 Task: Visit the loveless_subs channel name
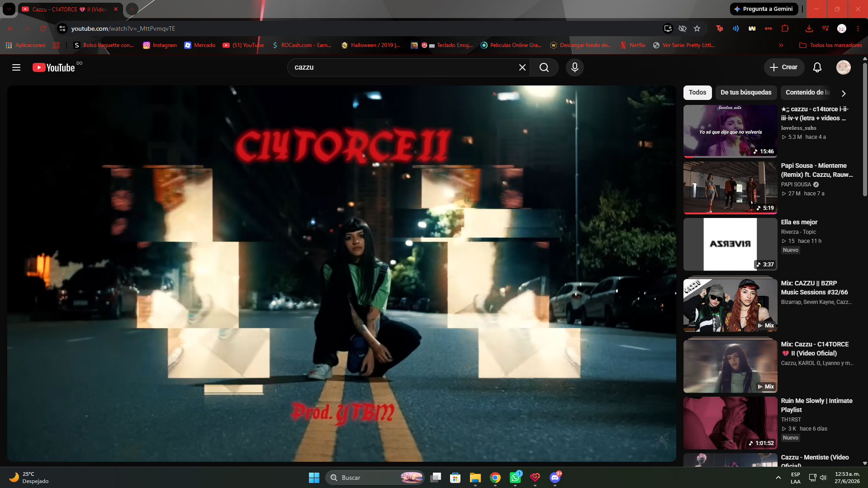click(798, 128)
